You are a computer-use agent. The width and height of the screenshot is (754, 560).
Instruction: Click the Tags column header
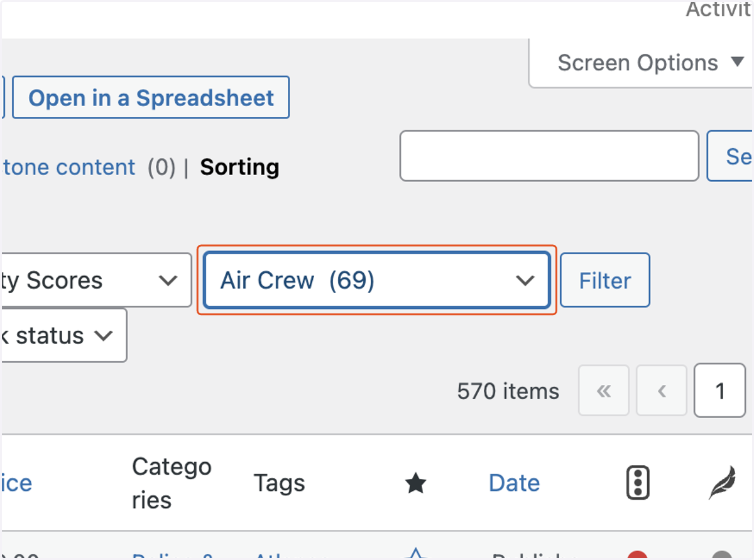[280, 483]
